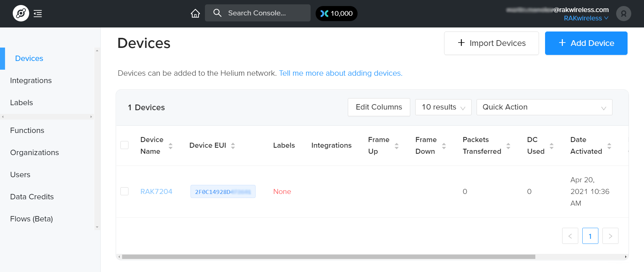Open the RAKwireless organization dropdown

(x=586, y=18)
